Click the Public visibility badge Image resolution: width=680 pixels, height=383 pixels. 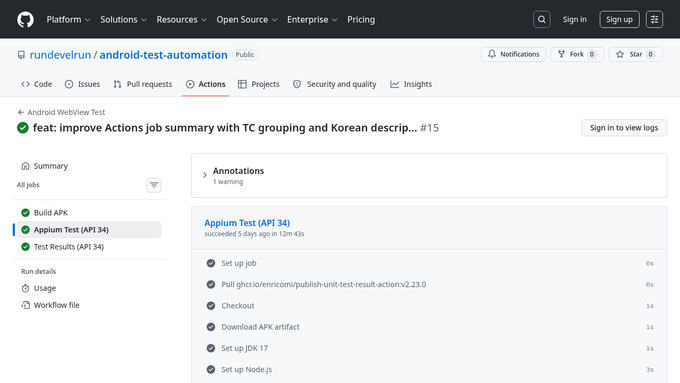click(245, 55)
